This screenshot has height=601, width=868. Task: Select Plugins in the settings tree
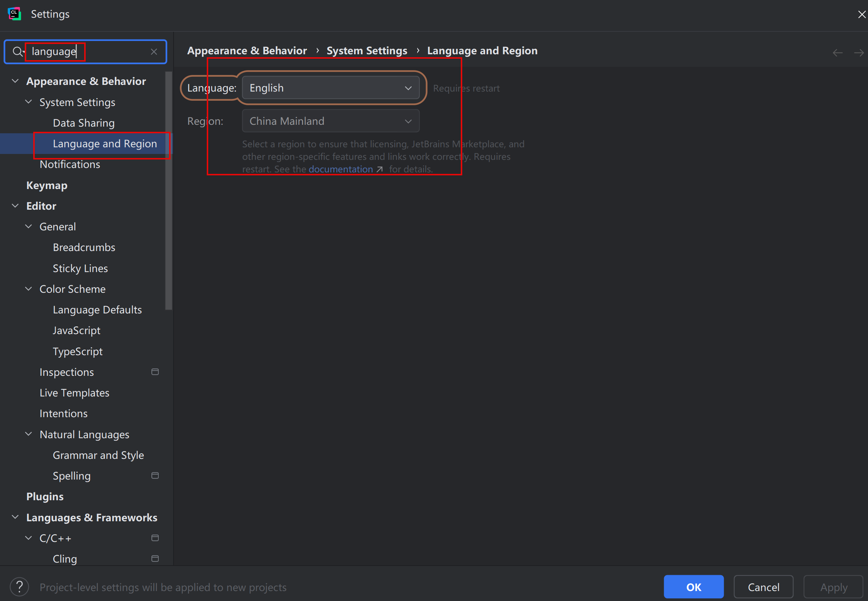click(45, 496)
